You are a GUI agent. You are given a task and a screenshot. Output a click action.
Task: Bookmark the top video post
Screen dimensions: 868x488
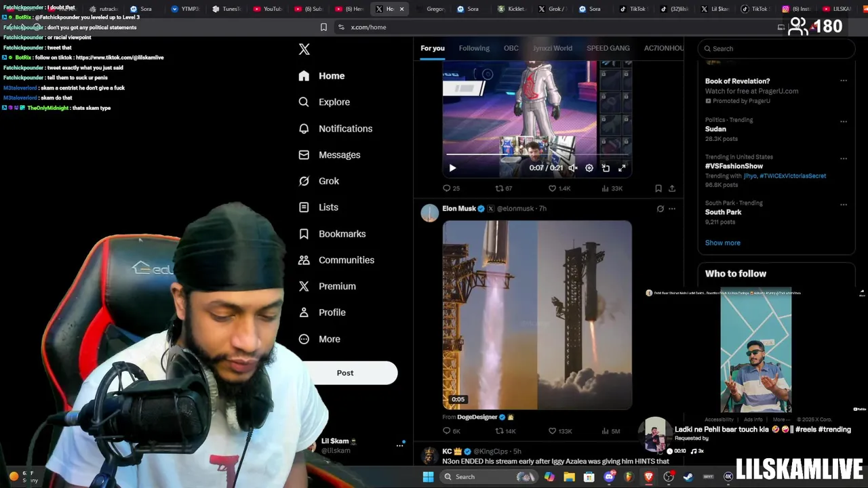click(658, 188)
